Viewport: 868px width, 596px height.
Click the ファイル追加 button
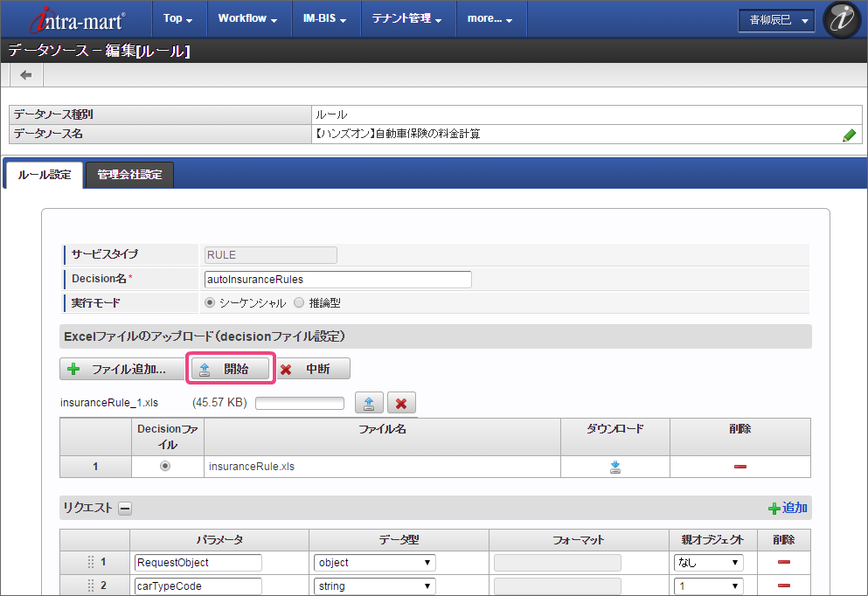pyautogui.click(x=117, y=369)
